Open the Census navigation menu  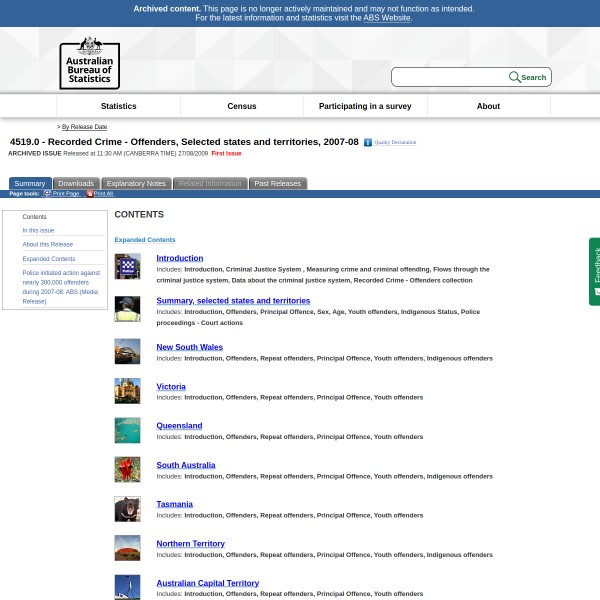pyautogui.click(x=242, y=106)
